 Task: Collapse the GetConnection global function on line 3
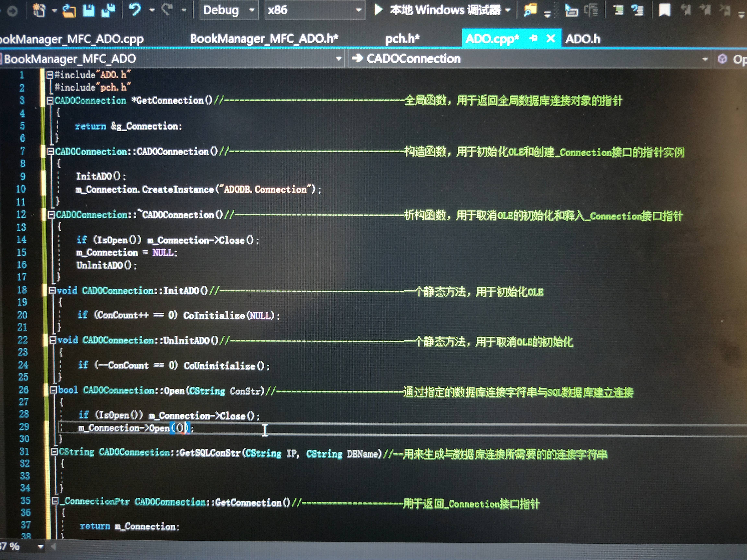click(50, 100)
